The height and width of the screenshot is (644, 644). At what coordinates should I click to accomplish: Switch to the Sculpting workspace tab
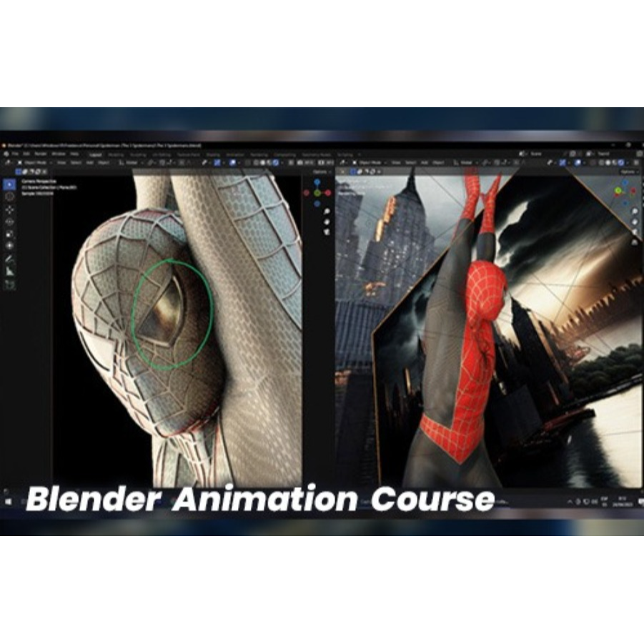tap(138, 155)
